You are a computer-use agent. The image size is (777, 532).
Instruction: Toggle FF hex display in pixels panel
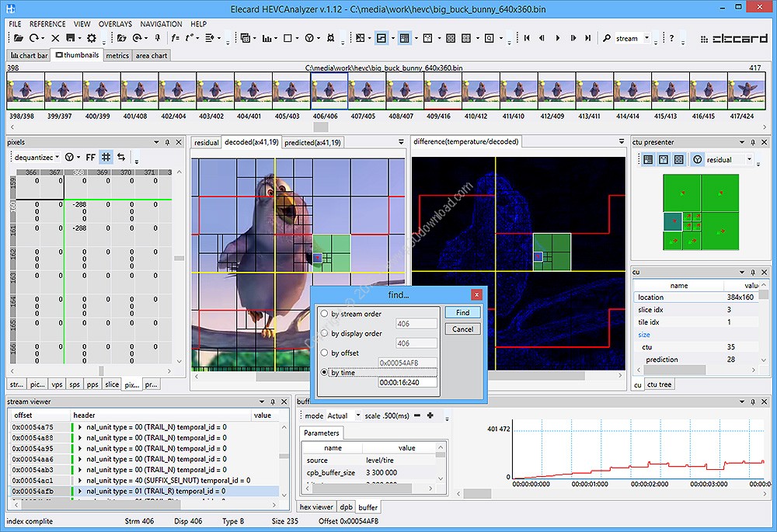coord(90,158)
